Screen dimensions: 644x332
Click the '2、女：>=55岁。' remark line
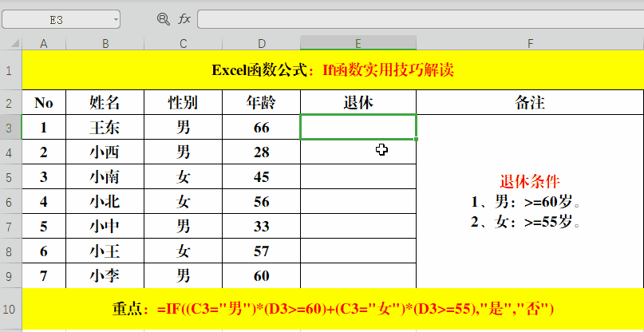coord(527,223)
